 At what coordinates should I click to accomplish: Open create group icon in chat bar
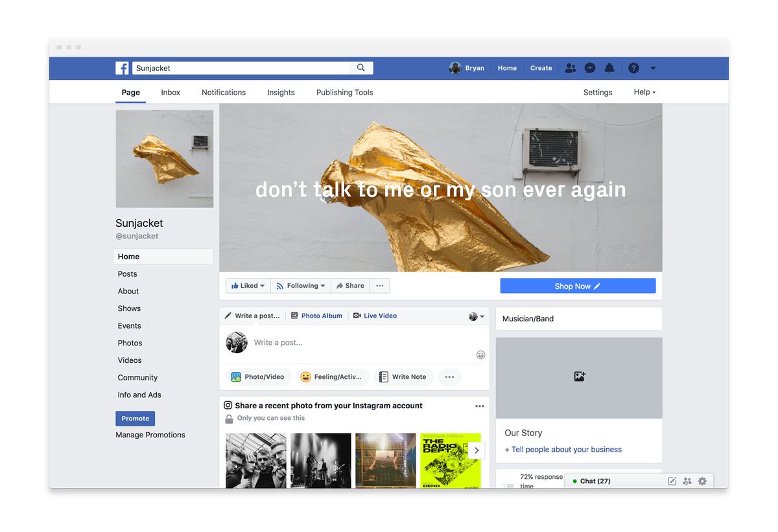click(687, 481)
